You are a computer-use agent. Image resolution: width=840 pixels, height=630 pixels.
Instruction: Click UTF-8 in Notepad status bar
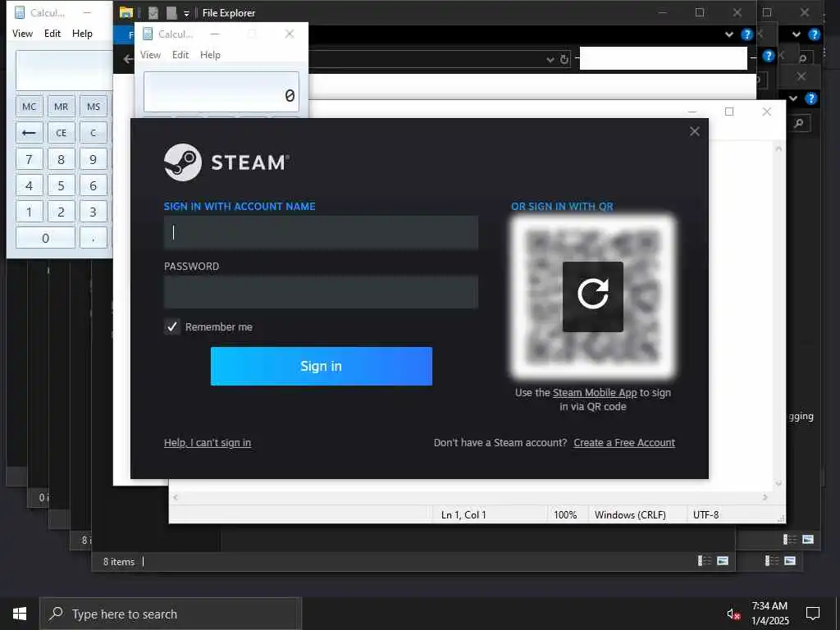(x=706, y=515)
